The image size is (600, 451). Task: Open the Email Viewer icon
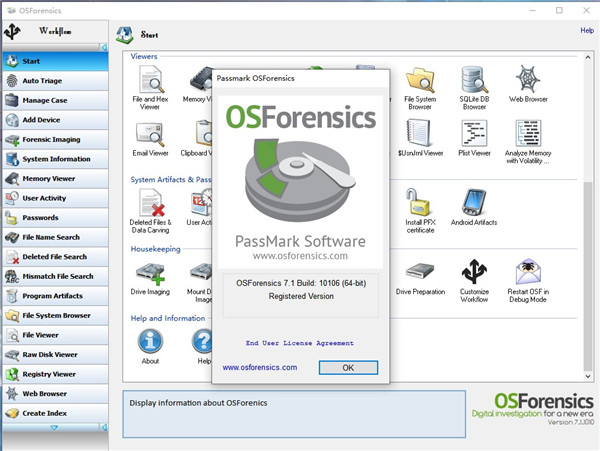(x=150, y=134)
